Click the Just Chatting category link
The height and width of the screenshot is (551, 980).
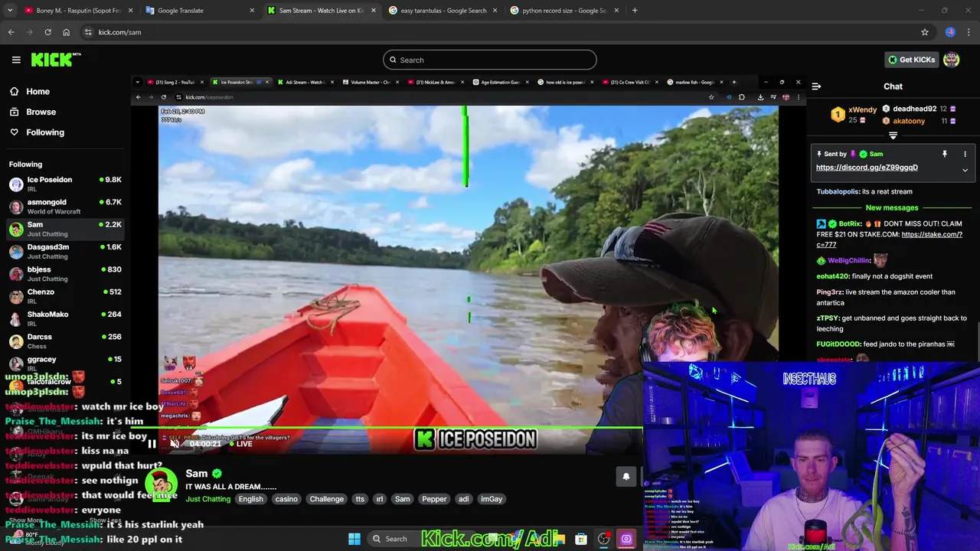tap(207, 499)
